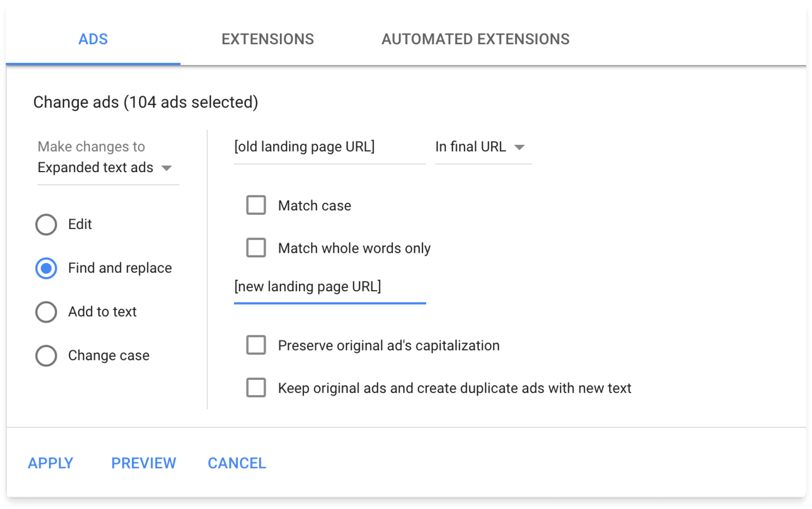The width and height of the screenshot is (812, 509).
Task: Open the Automated Extensions tab
Action: tap(475, 39)
